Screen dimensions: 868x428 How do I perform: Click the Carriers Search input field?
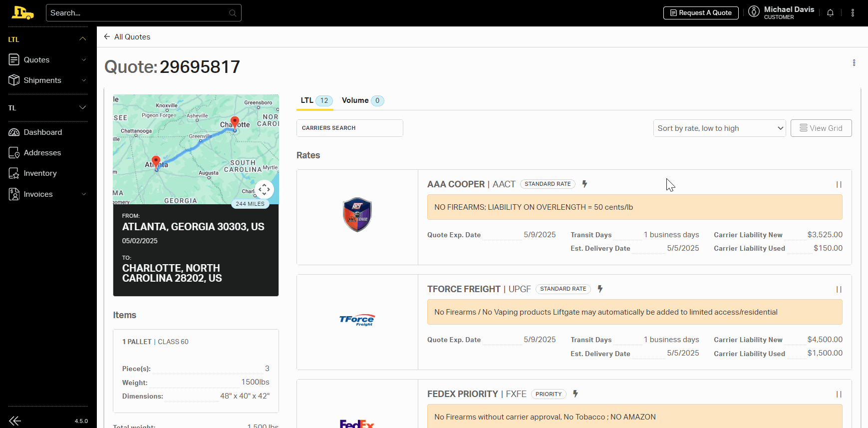(349, 128)
